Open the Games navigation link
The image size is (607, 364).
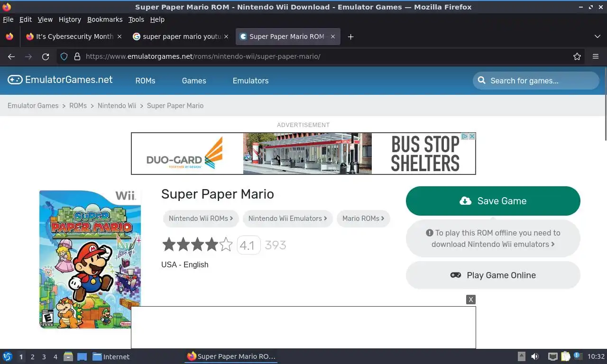[194, 81]
